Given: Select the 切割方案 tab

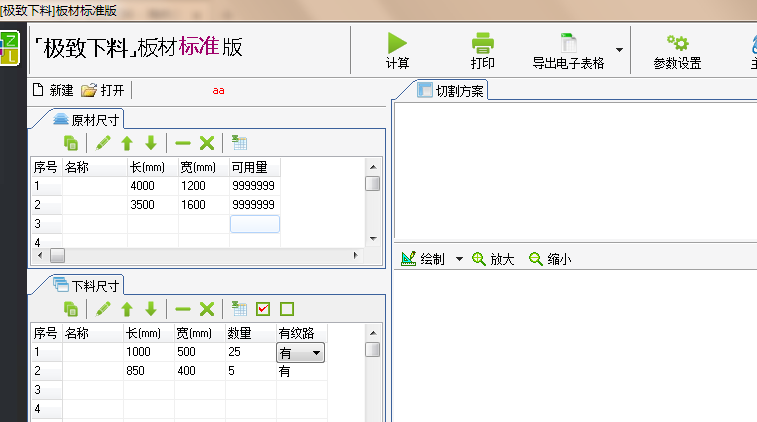Looking at the screenshot, I should pos(450,91).
